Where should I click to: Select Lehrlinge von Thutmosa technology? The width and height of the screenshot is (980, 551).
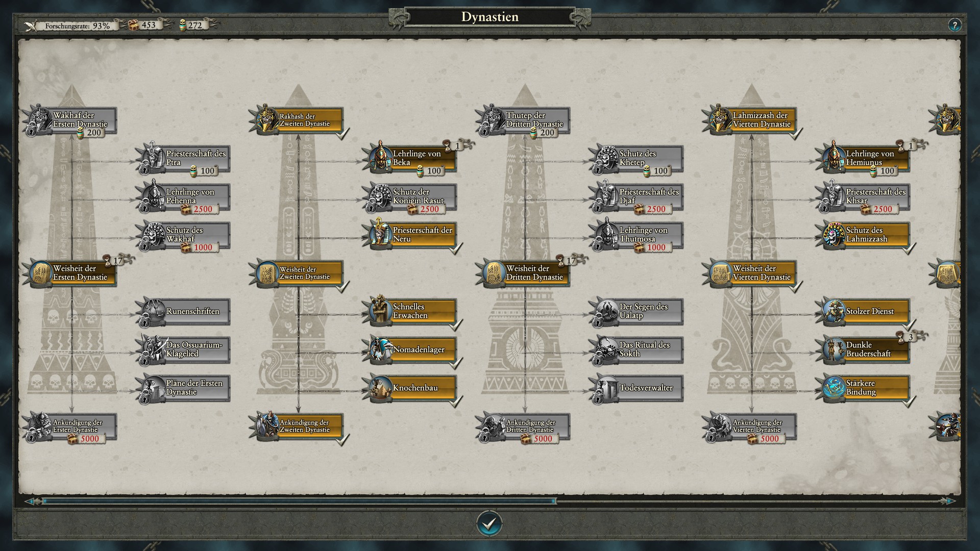pos(638,235)
